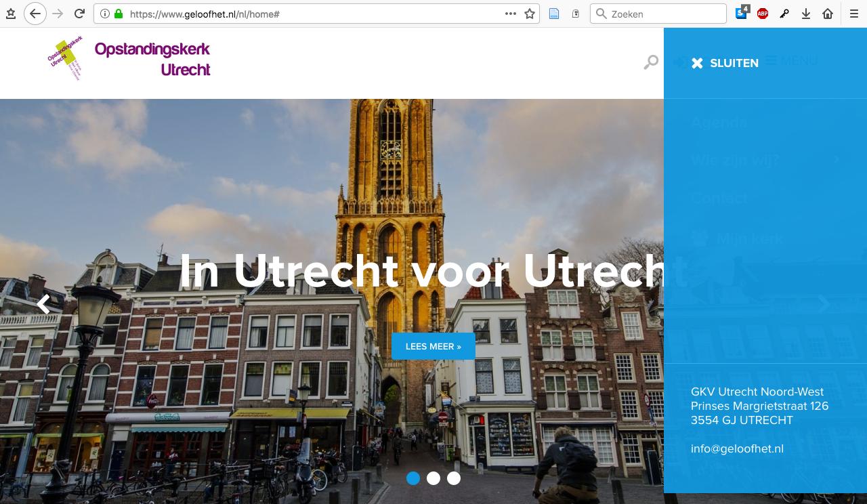Click the Opstandingskerk Utrecht logo
The image size is (867, 504).
click(130, 60)
